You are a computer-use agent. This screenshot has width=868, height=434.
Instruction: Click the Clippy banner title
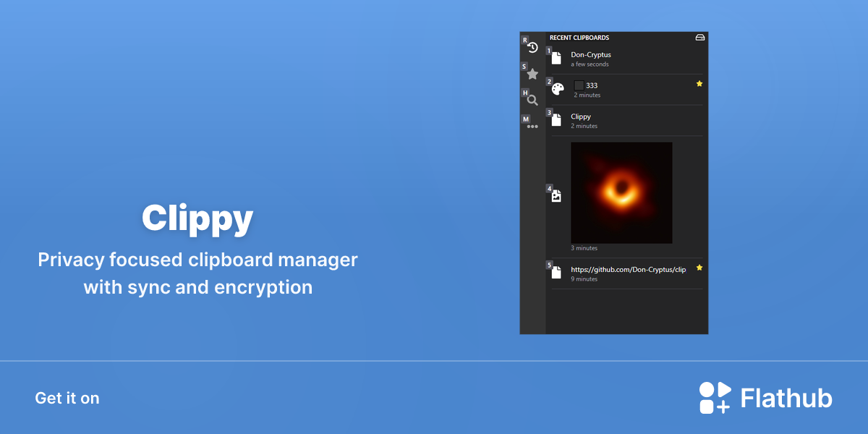pos(197,218)
